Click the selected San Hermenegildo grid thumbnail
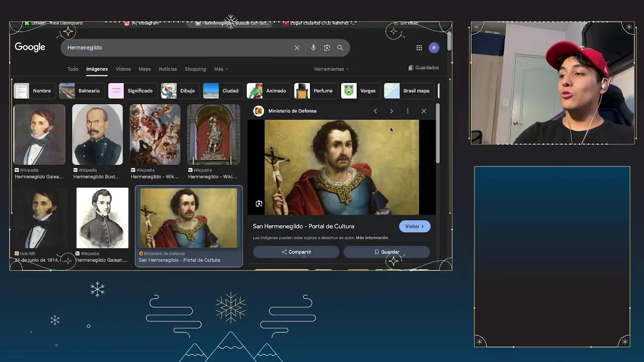 tap(189, 218)
